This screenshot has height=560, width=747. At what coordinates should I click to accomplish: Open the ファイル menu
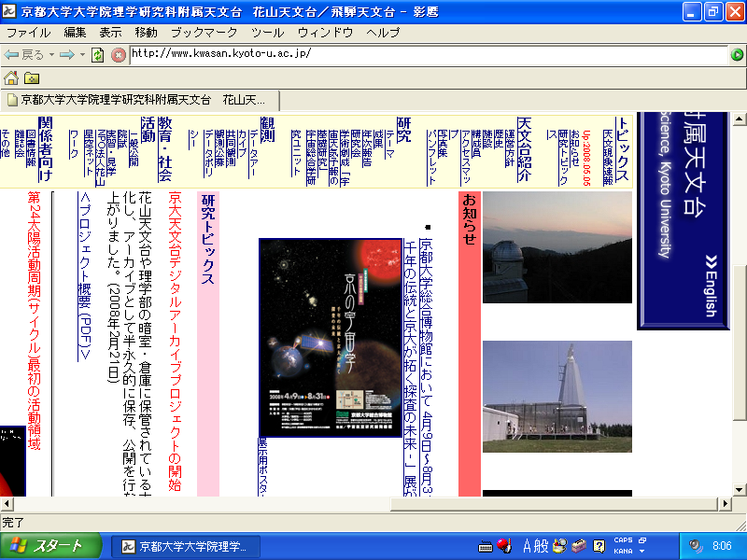[x=29, y=33]
